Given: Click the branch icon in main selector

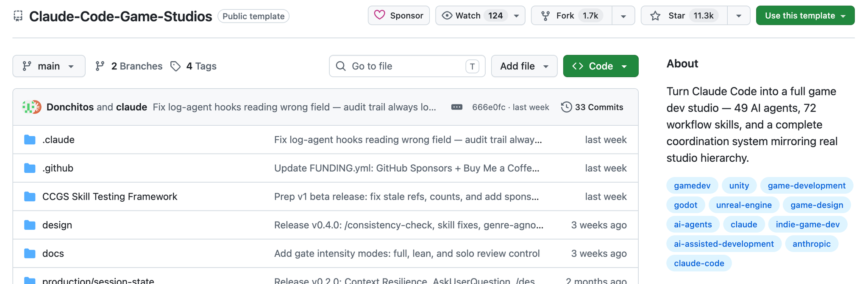Looking at the screenshot, I should pos(27,66).
